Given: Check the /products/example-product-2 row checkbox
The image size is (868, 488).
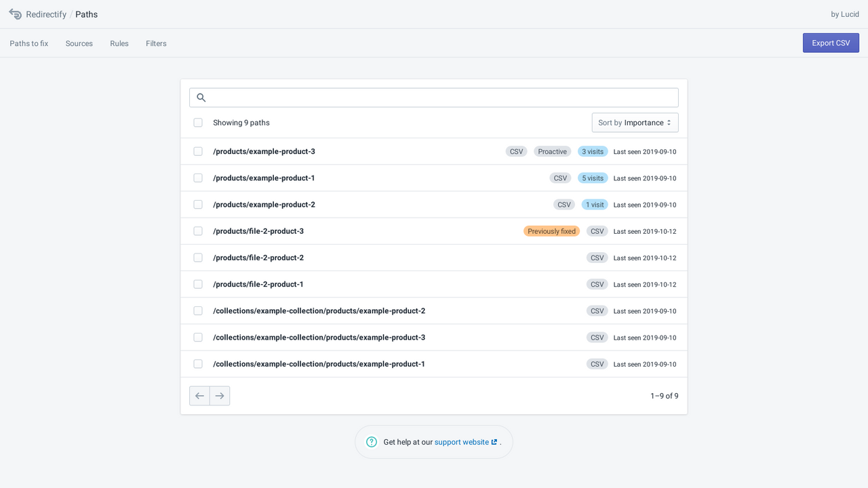Looking at the screenshot, I should 198,204.
